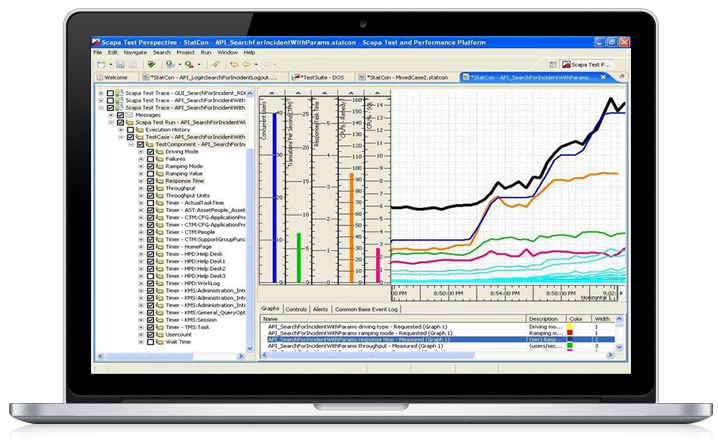
Task: Open the Navigate menu
Action: [x=135, y=53]
